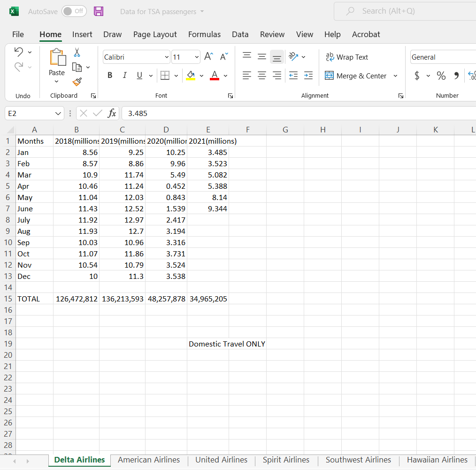The width and height of the screenshot is (476, 470).
Task: Decrease font size with small A
Action: [x=224, y=56]
